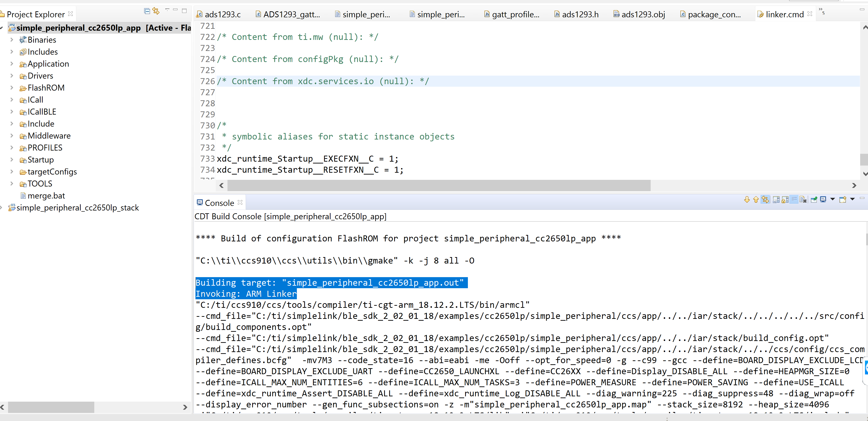Click Open Console icon
Viewport: 868px width, 421px height.
843,199
